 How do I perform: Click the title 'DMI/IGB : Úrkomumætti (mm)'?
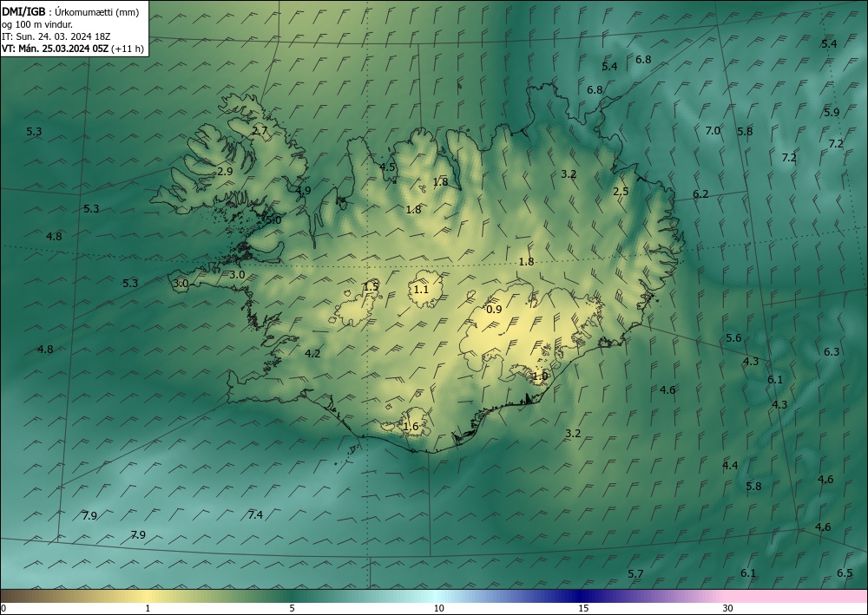click(70, 12)
